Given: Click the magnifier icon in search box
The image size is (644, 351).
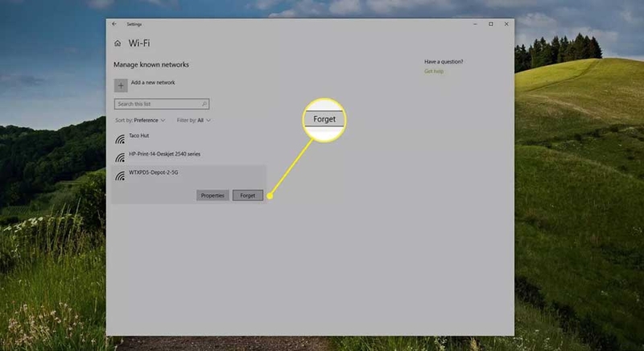Looking at the screenshot, I should coord(204,104).
